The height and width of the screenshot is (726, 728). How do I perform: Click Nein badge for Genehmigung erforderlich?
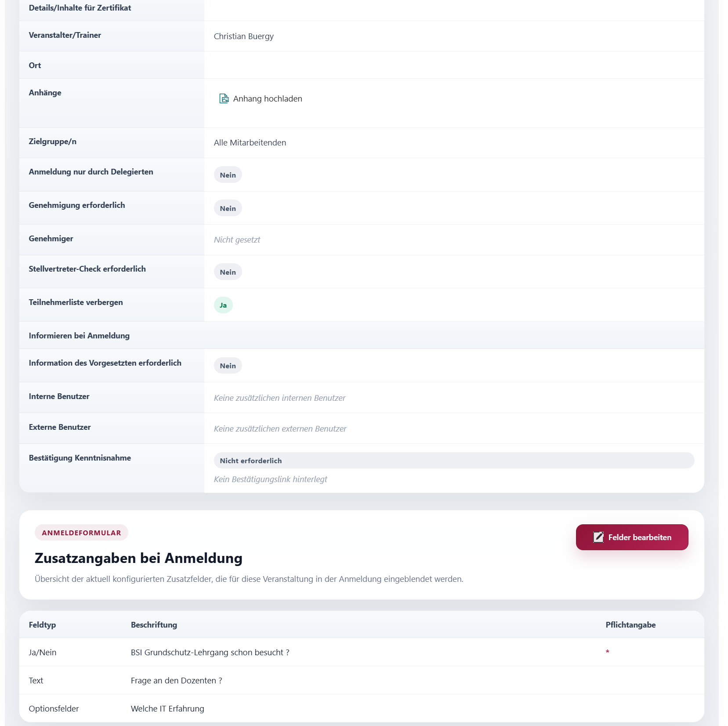(x=228, y=208)
